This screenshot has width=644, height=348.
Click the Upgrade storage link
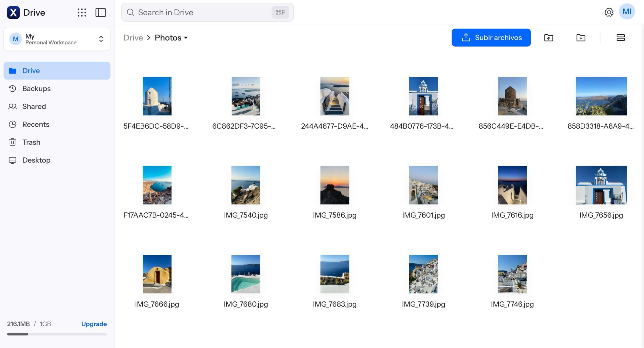[94, 324]
